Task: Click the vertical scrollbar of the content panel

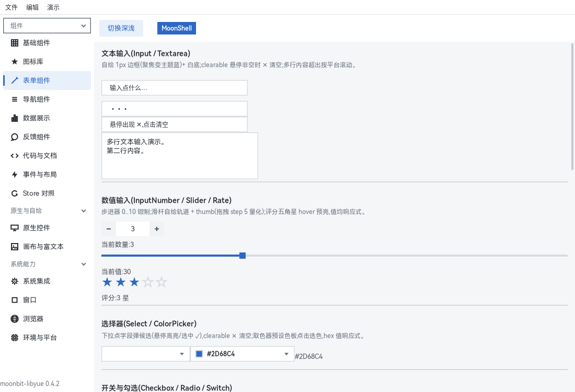Action: click(572, 106)
